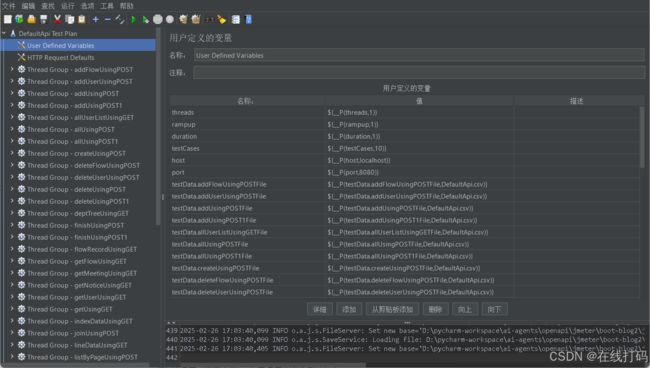This screenshot has height=368, width=650.
Task: Click the blue Help icon in toolbar
Action: tap(248, 19)
